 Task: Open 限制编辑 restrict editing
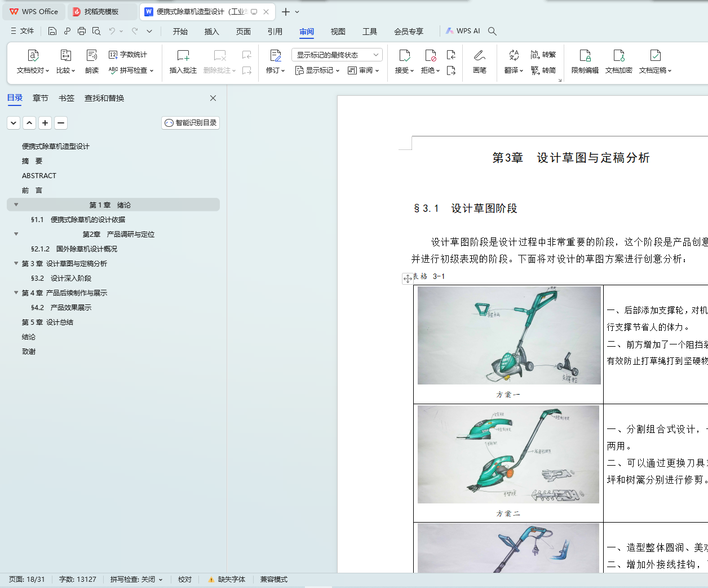pyautogui.click(x=585, y=61)
